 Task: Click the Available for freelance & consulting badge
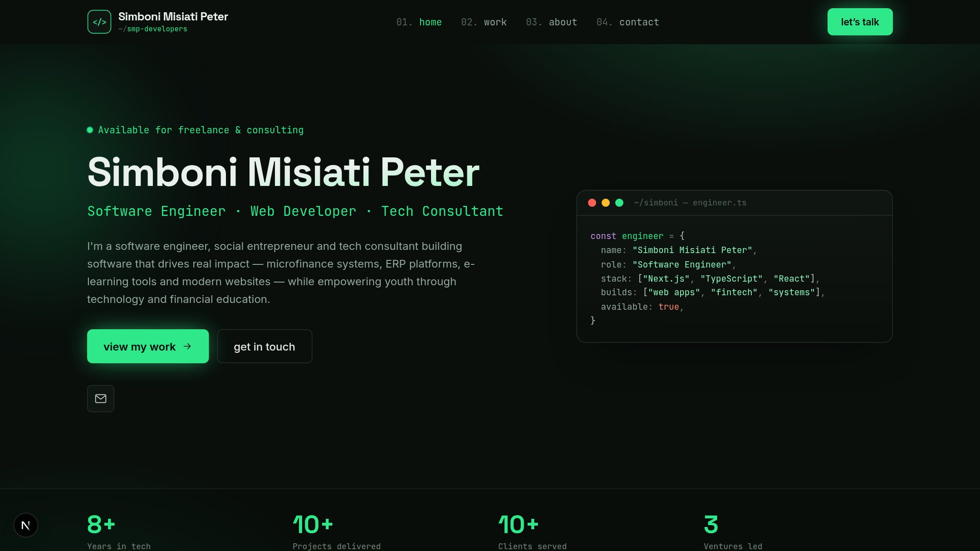195,130
